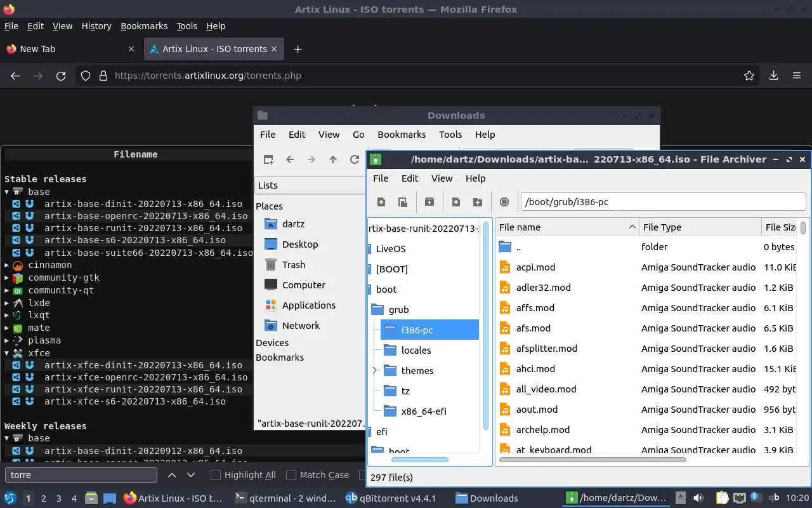Image resolution: width=812 pixels, height=508 pixels.
Task: Click the Firefox URL address bar
Action: tap(419, 76)
